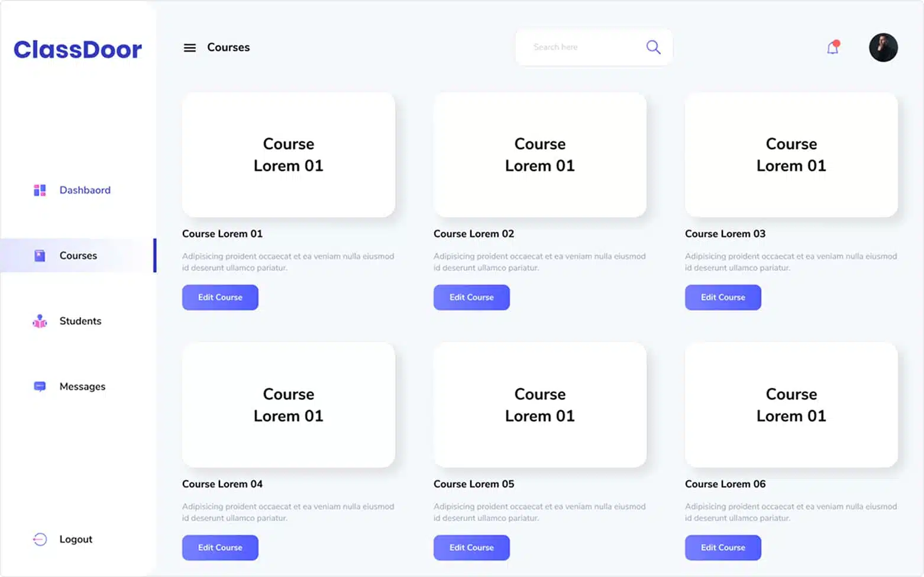Click the description under Course Lorem 05
924x577 pixels.
point(539,512)
